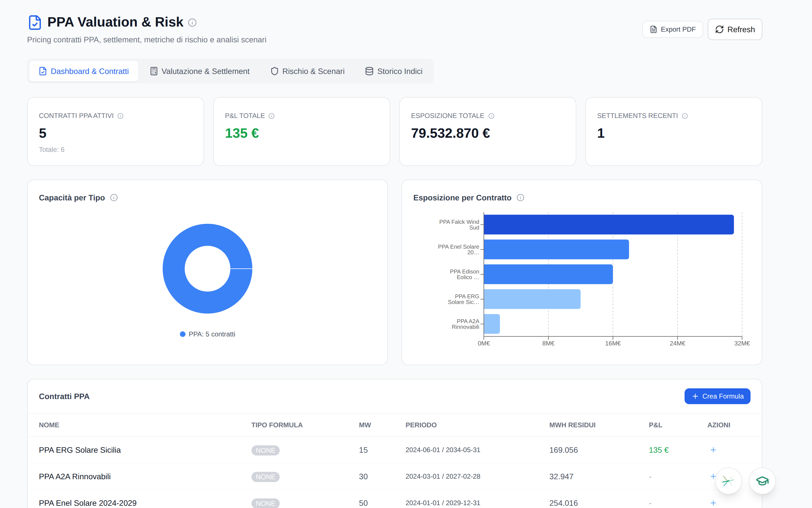Open the Rischio & Scenari tab

(308, 71)
